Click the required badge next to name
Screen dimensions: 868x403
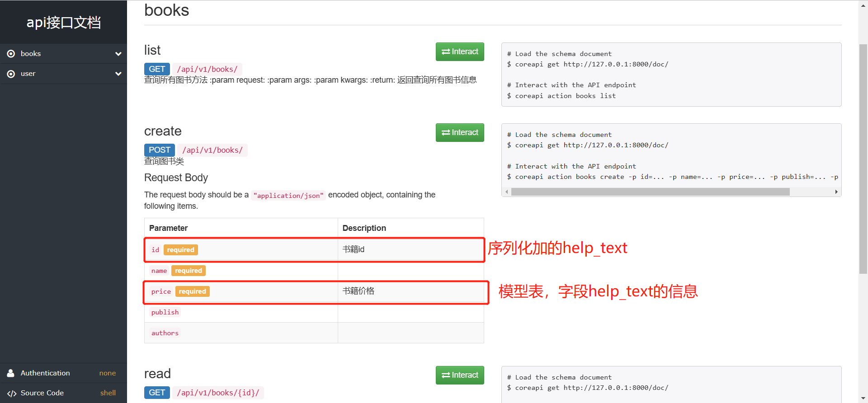coord(189,271)
